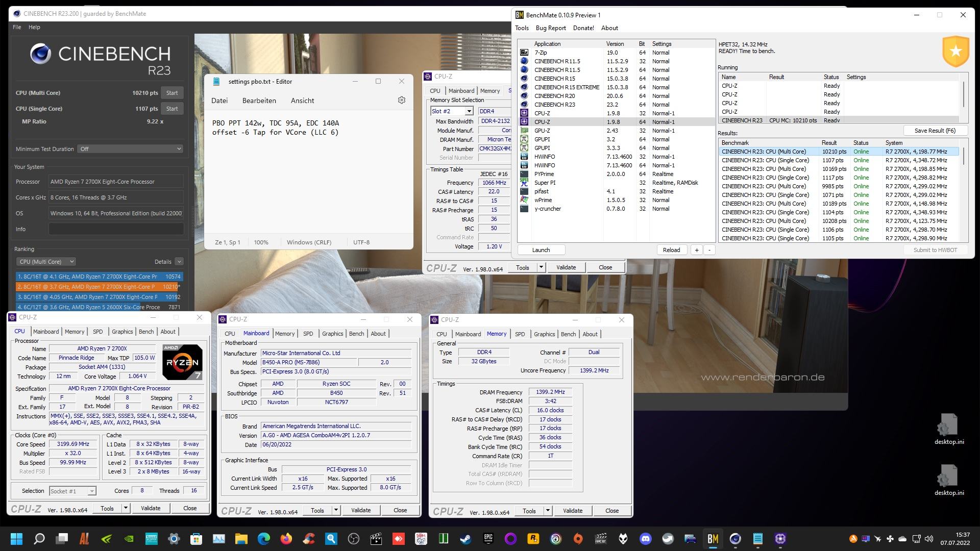980x551 pixels.
Task: Click Save Result (F6) in BenchMate
Action: [935, 131]
